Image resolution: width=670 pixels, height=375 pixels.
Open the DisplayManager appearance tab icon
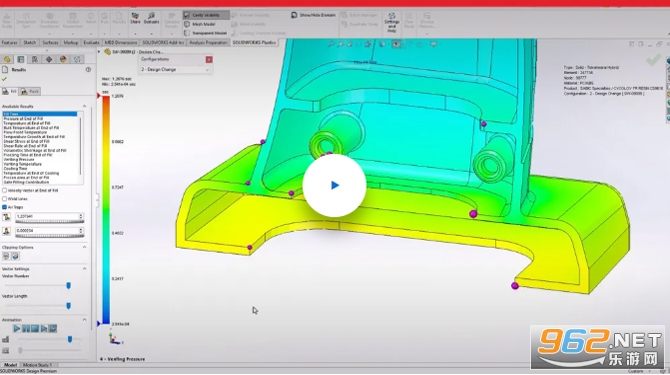click(63, 59)
